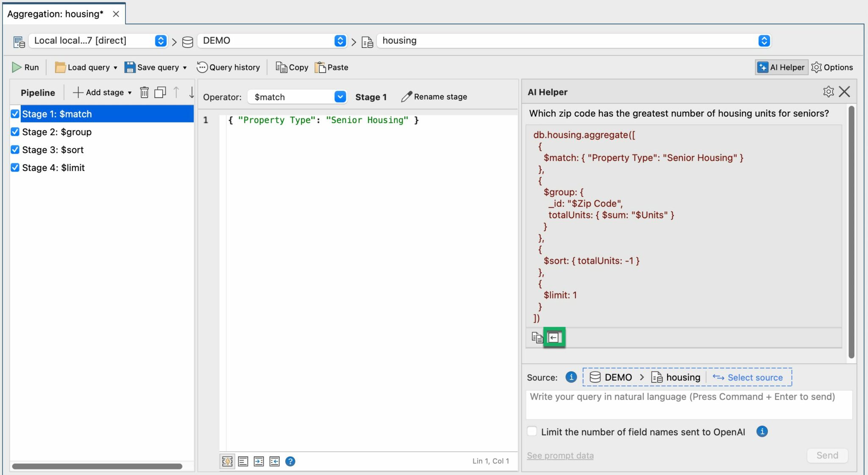Image resolution: width=868 pixels, height=475 pixels.
Task: Switch to Aggregation: housing tab
Action: coord(56,14)
